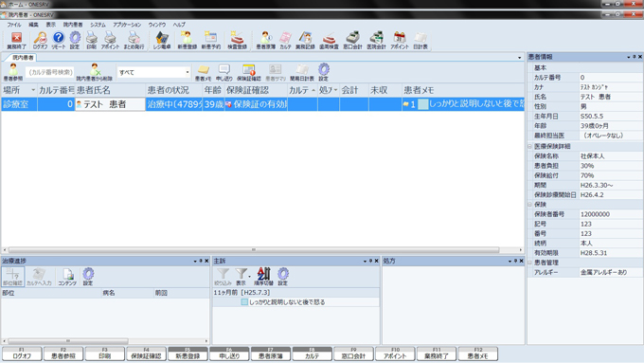Collapse 患者管理 section
Screen dimensions: 644x363
pos(529,263)
